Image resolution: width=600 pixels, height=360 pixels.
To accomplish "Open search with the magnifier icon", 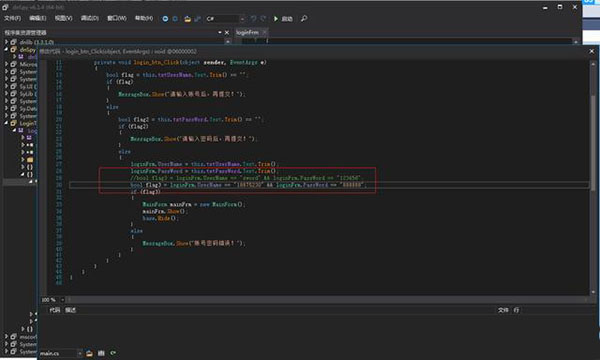I will pos(304,18).
